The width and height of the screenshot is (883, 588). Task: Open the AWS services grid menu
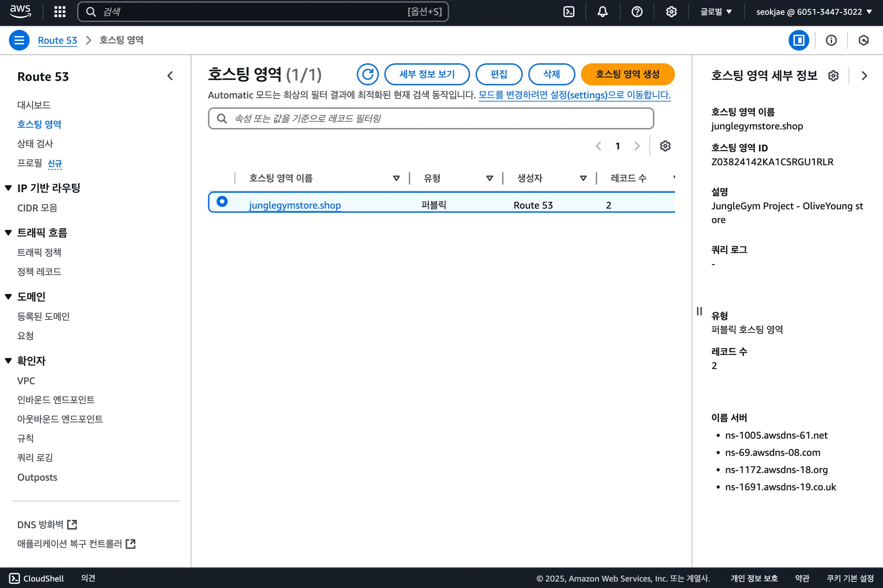pos(59,12)
